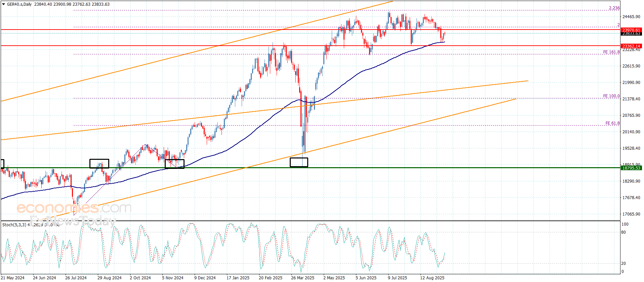Click the open value 23840.40 in header
644x282 pixels.
tap(43, 4)
